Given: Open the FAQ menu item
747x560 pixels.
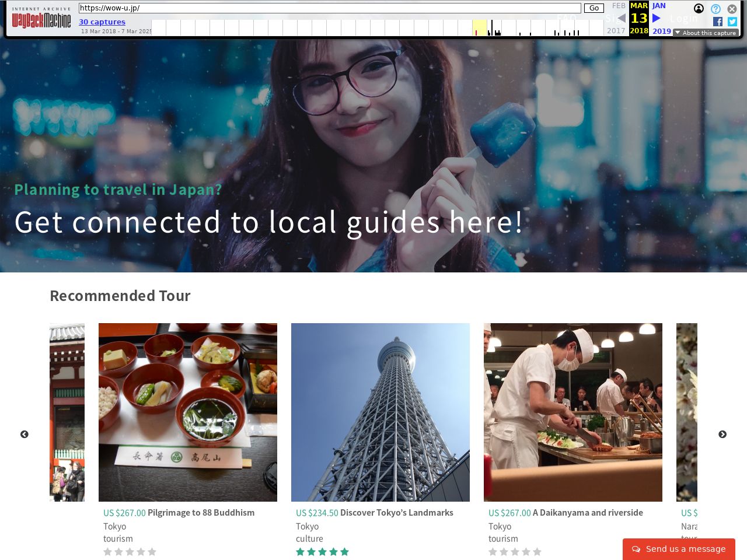Looking at the screenshot, I should pos(566,19).
